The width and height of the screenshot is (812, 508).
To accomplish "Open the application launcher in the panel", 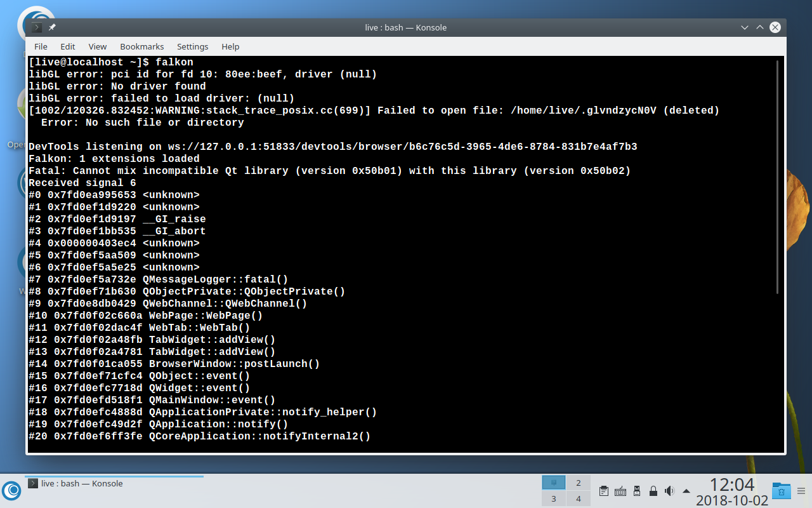I will pyautogui.click(x=11, y=490).
